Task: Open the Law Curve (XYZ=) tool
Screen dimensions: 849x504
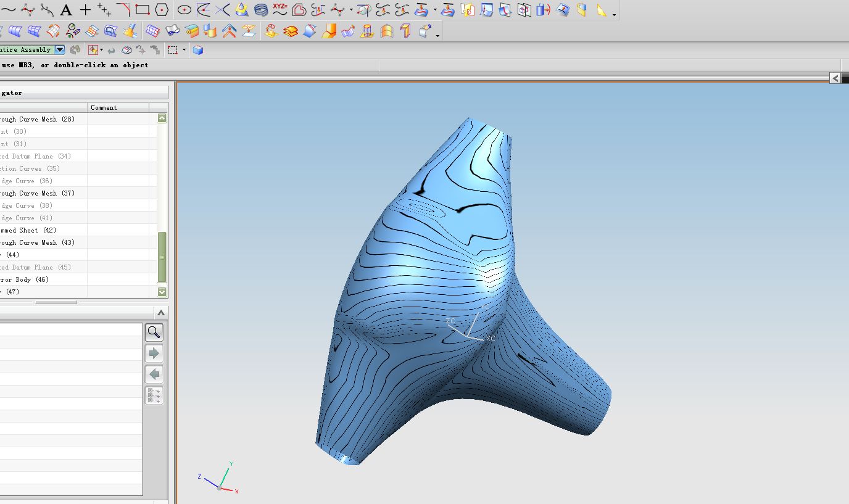Action: (280, 10)
